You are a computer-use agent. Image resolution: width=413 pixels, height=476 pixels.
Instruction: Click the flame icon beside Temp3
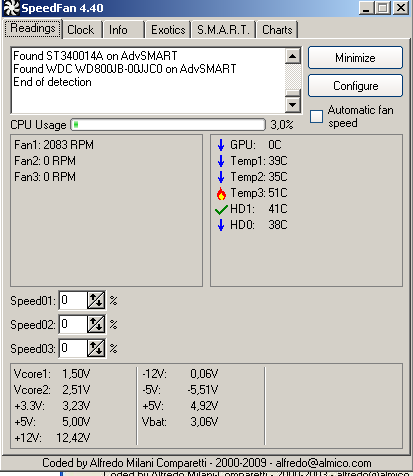221,193
